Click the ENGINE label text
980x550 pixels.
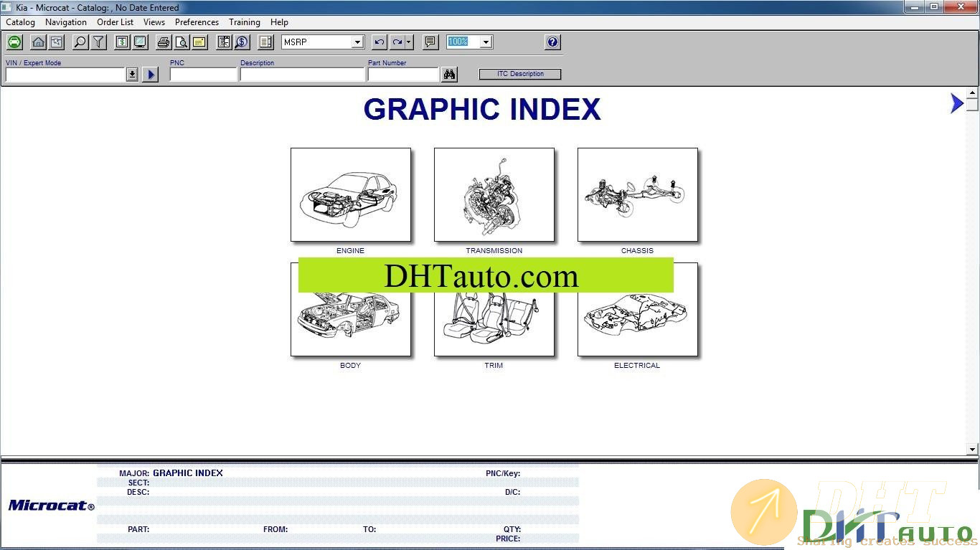click(350, 251)
